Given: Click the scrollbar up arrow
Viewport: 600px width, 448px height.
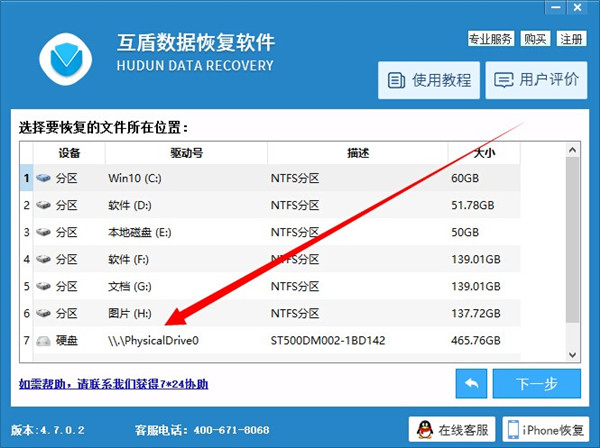Looking at the screenshot, I should coord(572,150).
